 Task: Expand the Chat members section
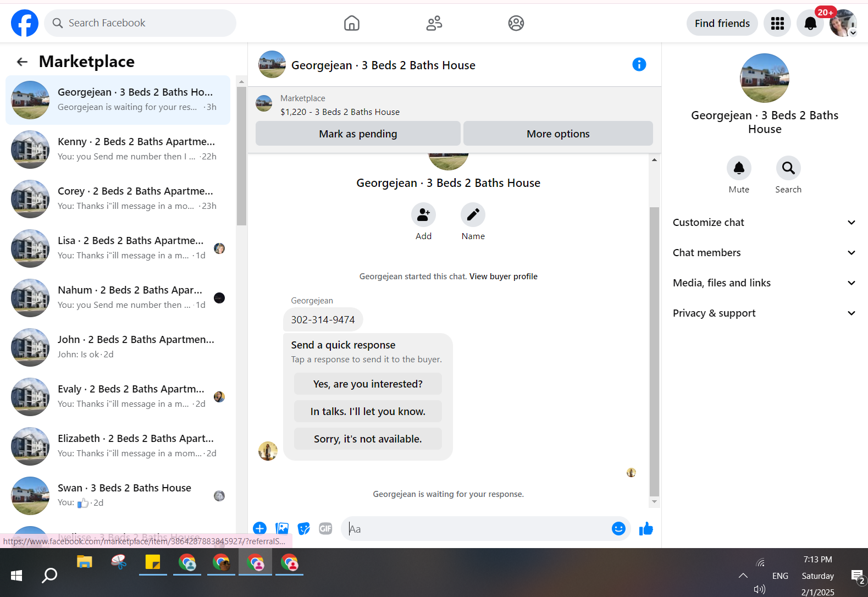[764, 253]
